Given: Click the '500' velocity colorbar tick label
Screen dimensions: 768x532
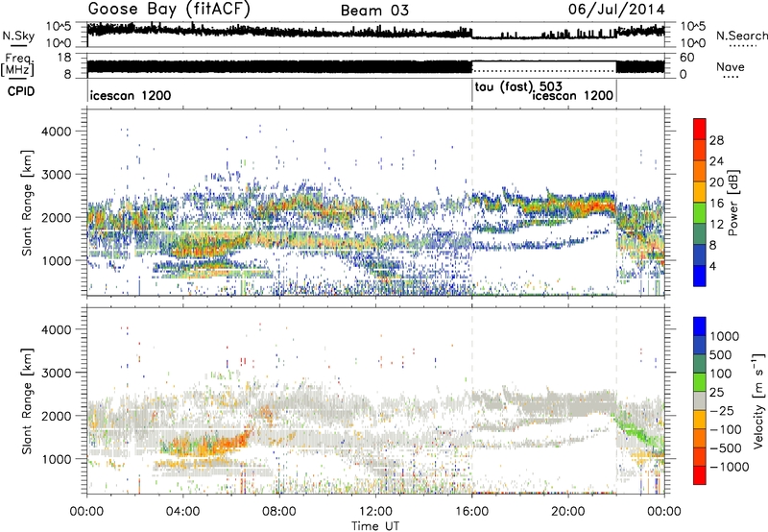Looking at the screenshot, I should [x=721, y=355].
